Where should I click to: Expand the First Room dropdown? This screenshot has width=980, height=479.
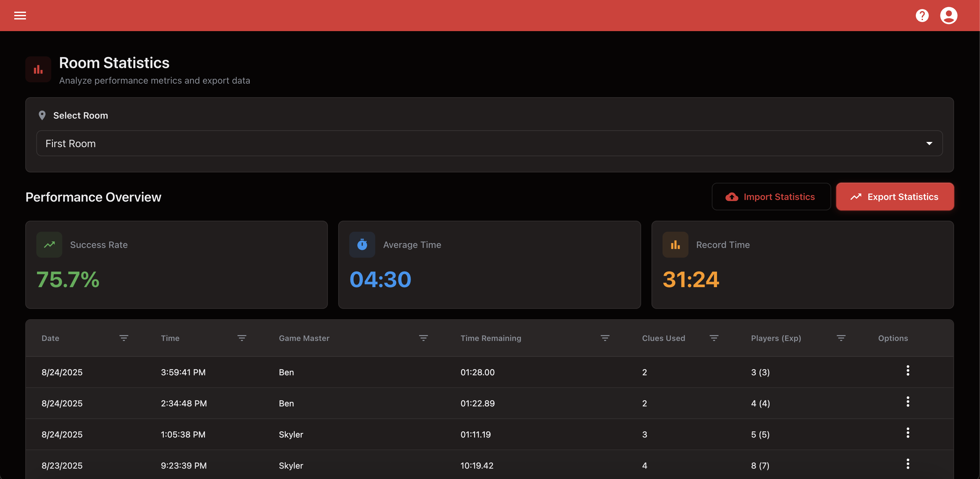pyautogui.click(x=489, y=143)
